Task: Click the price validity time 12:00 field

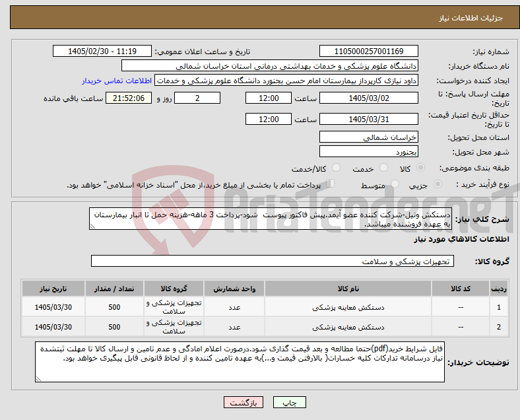Action: [269, 119]
